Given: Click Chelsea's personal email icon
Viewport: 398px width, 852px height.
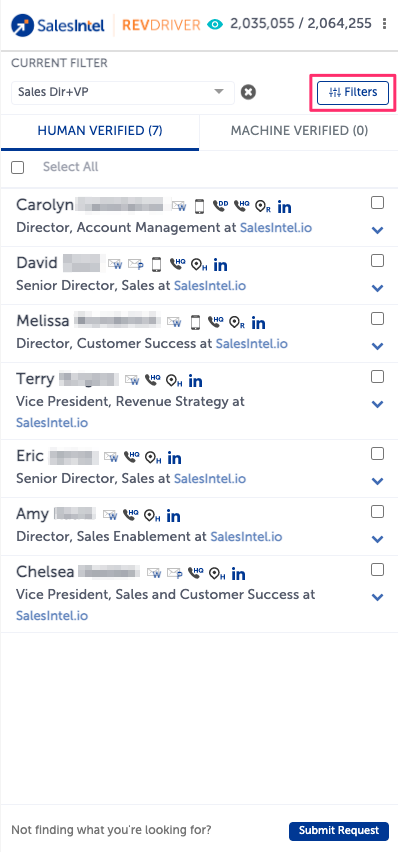Looking at the screenshot, I should [174, 573].
